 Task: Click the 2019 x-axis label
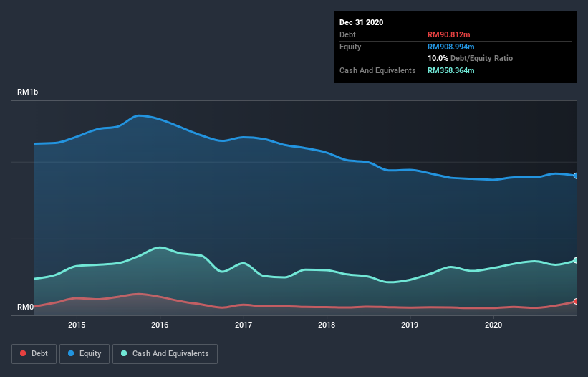(410, 325)
